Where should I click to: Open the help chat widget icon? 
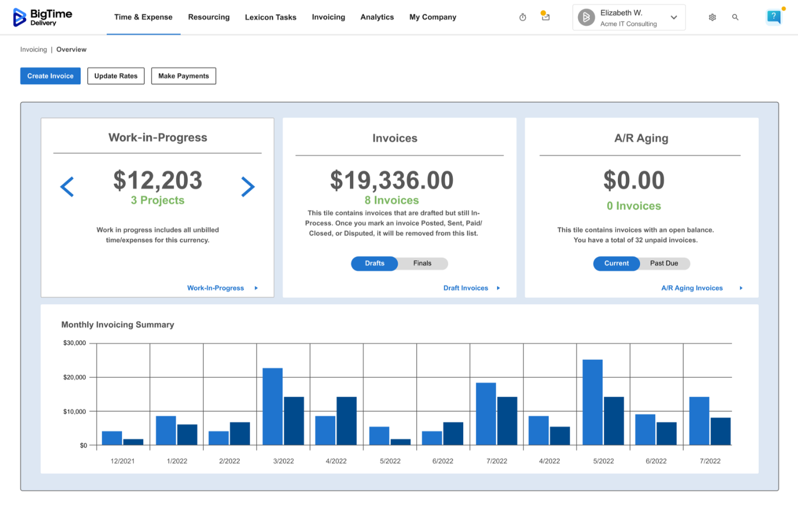pos(773,17)
